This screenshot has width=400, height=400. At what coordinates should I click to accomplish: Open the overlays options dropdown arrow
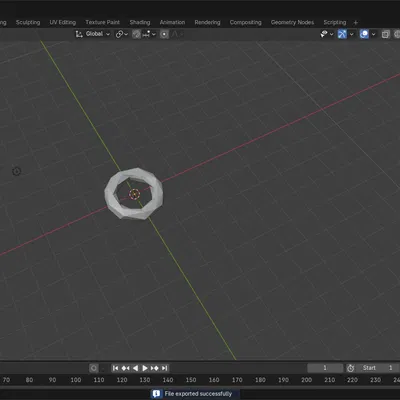point(373,34)
